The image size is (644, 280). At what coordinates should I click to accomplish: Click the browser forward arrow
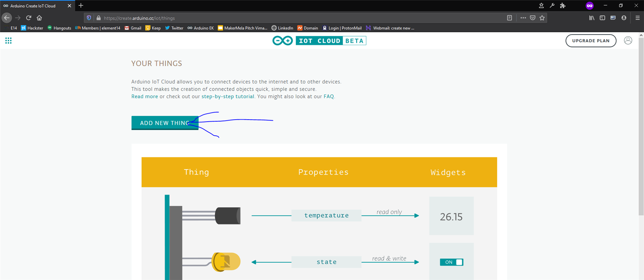coord(18,18)
